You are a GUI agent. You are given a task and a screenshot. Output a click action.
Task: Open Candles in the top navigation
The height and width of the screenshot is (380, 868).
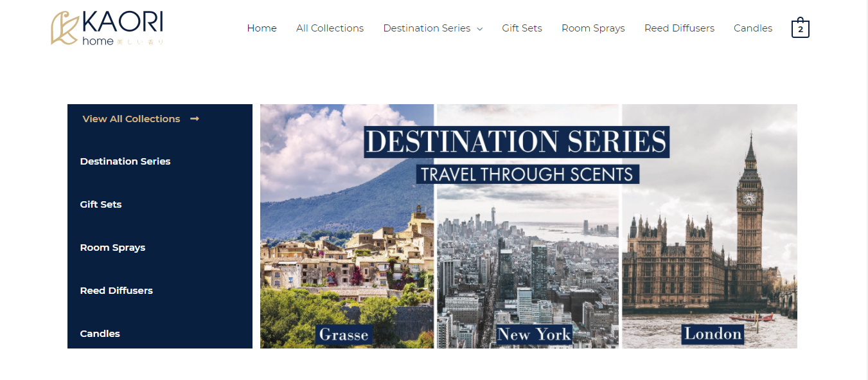coord(753,28)
